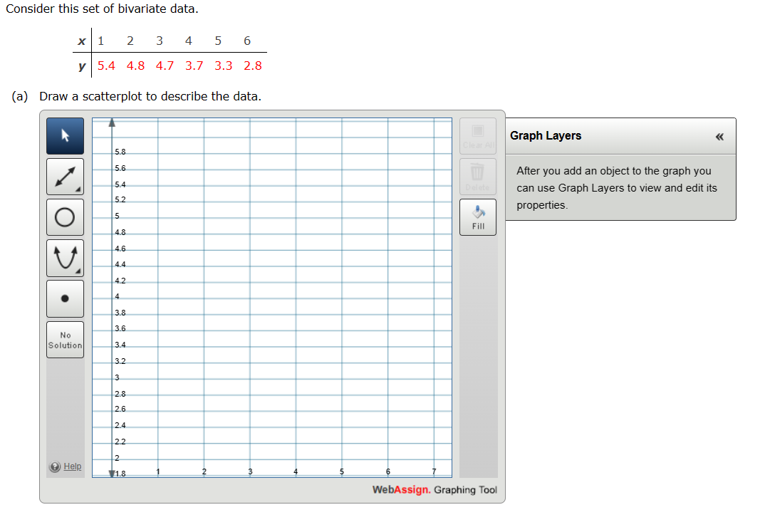Open the Help link

coord(73,466)
